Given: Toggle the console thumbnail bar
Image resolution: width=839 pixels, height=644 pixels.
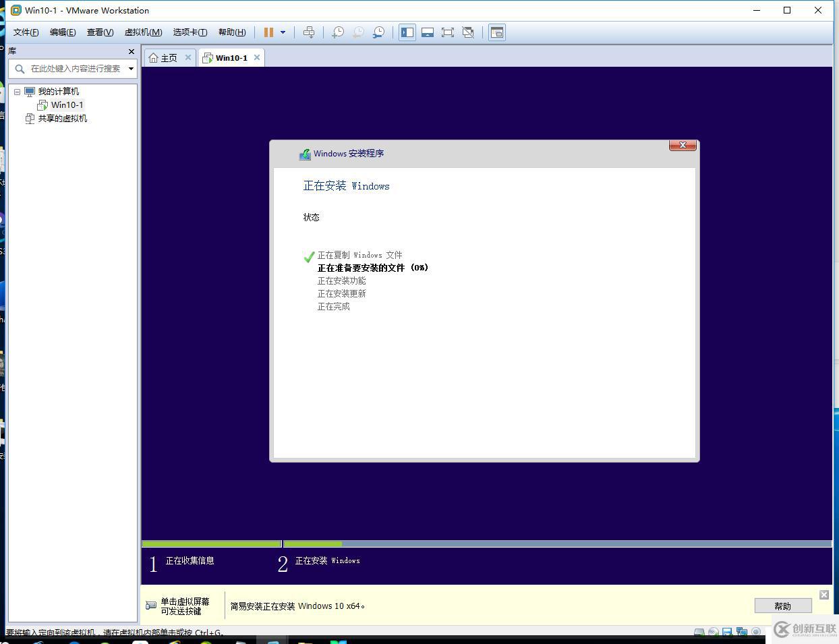Looking at the screenshot, I should [x=428, y=32].
